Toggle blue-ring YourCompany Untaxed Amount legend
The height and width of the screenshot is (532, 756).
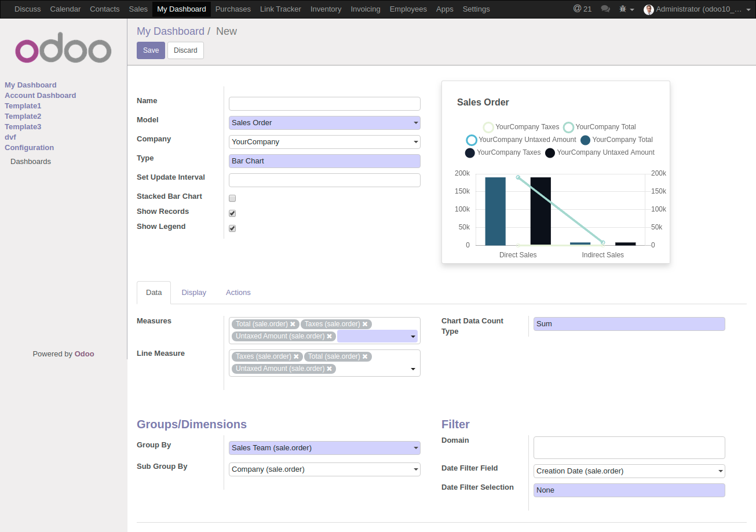472,140
